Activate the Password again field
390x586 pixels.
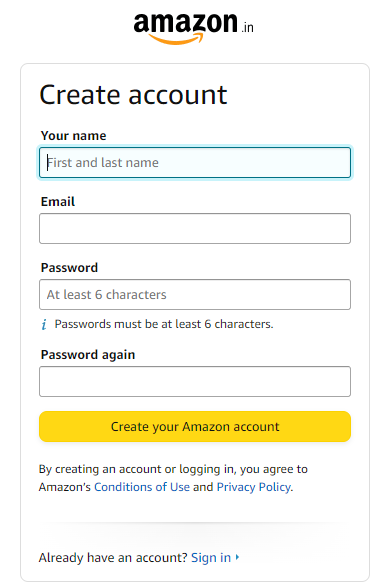point(195,382)
